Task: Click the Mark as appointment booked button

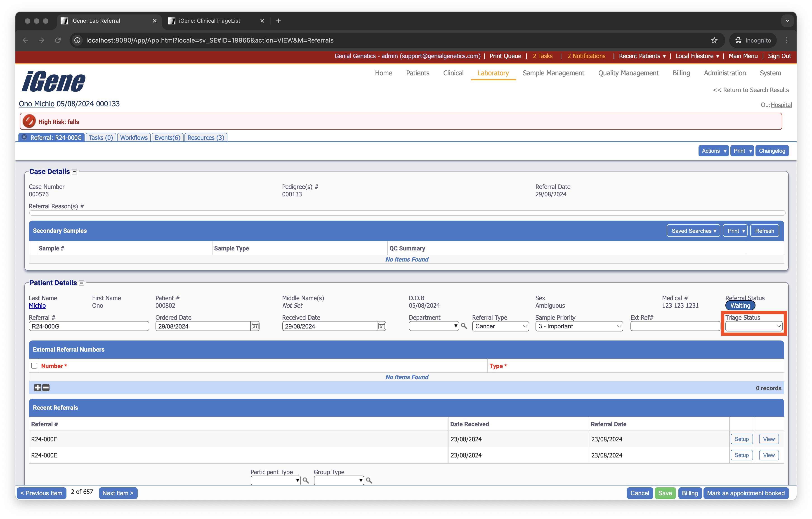Action: point(746,493)
